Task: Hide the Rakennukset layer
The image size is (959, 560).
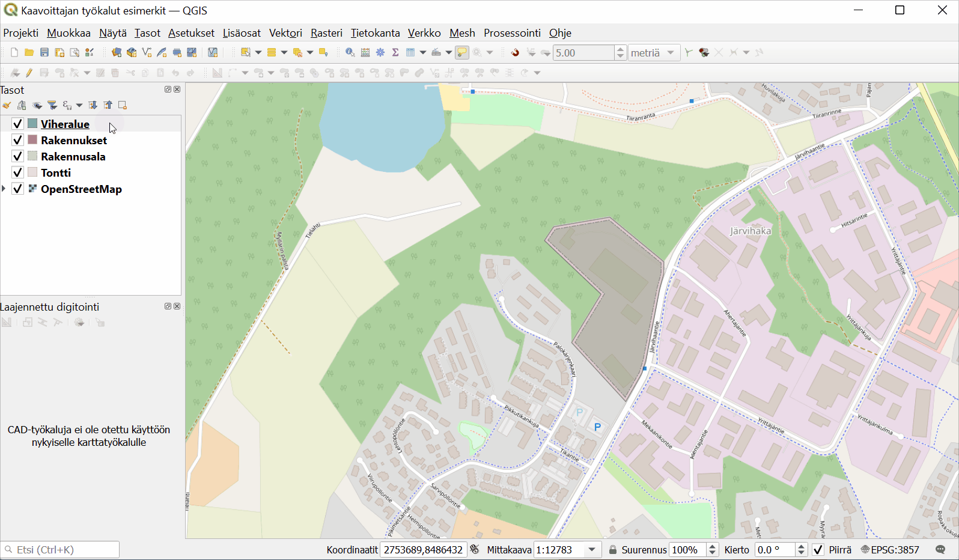Action: 17,140
